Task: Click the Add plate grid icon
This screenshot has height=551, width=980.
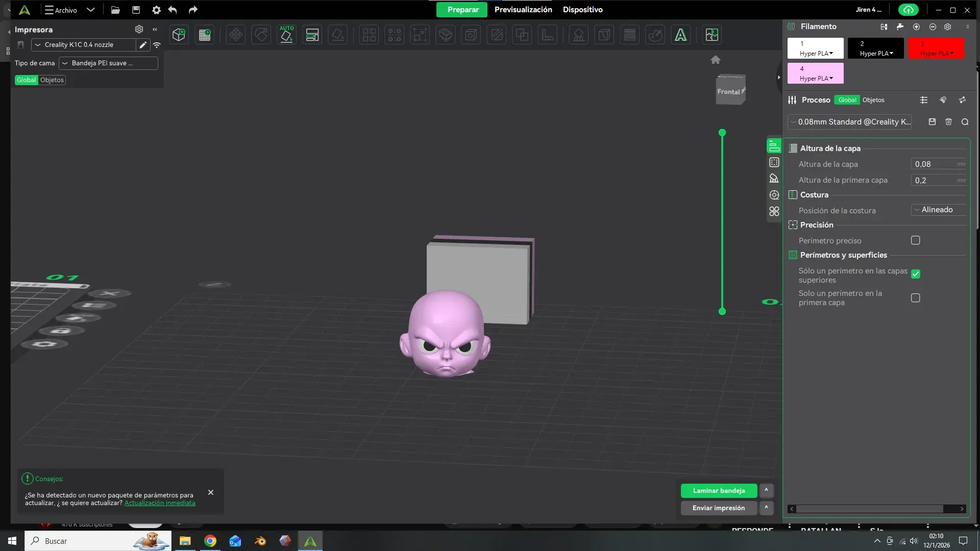Action: (205, 35)
